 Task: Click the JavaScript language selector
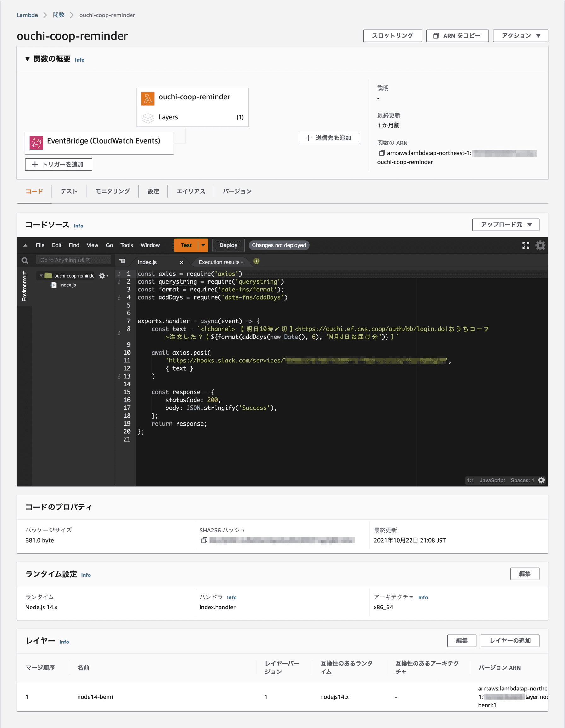point(492,480)
